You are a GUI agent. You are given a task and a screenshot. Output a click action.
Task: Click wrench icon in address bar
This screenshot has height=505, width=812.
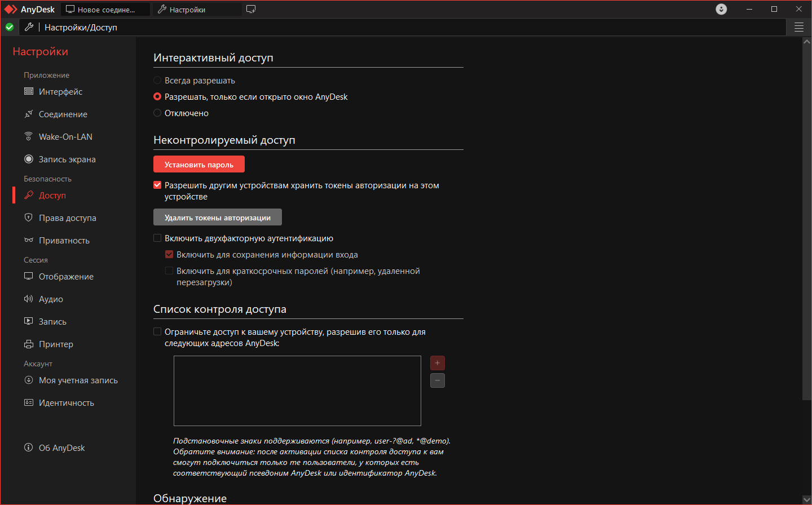(x=29, y=27)
